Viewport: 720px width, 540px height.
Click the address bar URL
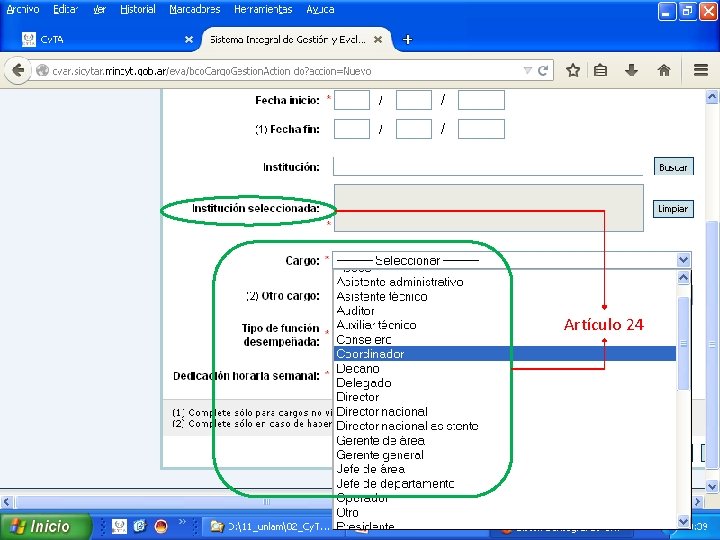(x=211, y=71)
